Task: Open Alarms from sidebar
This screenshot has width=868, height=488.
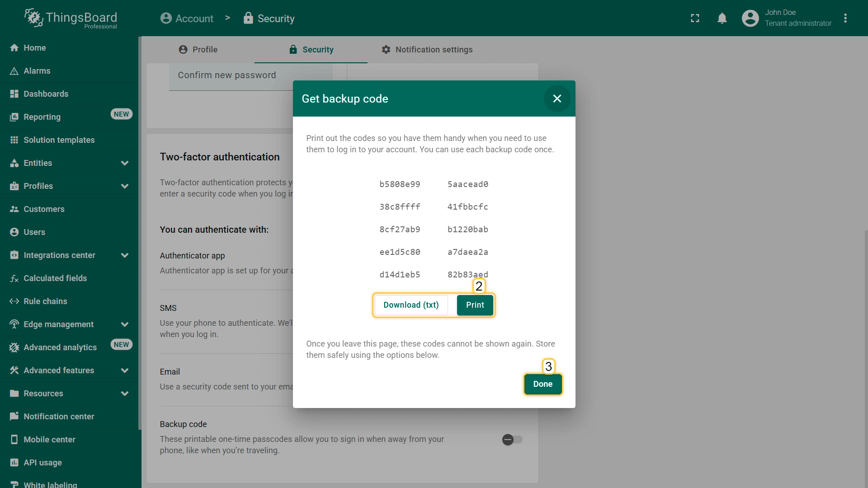Action: (x=37, y=71)
